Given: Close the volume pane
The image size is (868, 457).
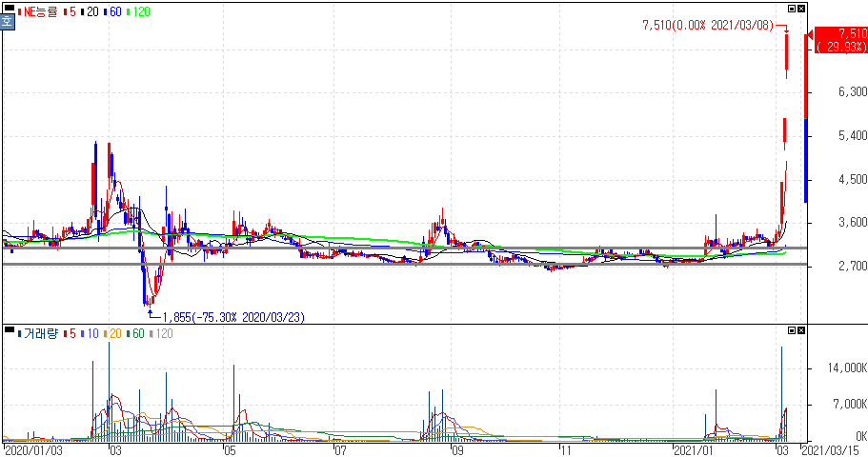Looking at the screenshot, I should point(801,330).
